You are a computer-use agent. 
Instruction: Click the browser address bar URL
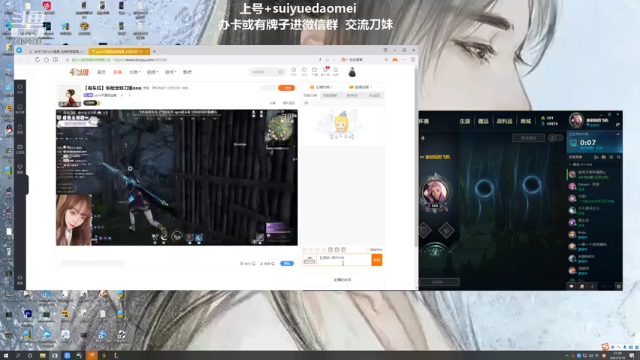[140, 60]
